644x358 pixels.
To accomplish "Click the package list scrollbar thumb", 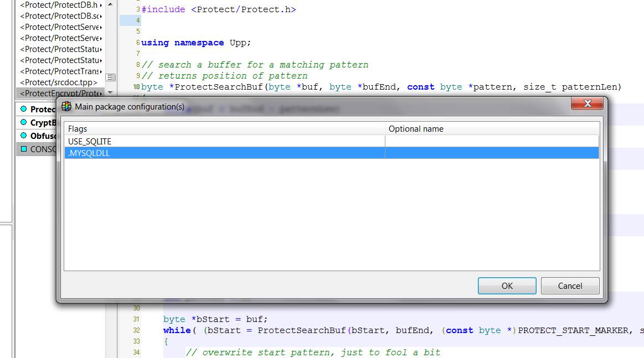I will click(111, 77).
